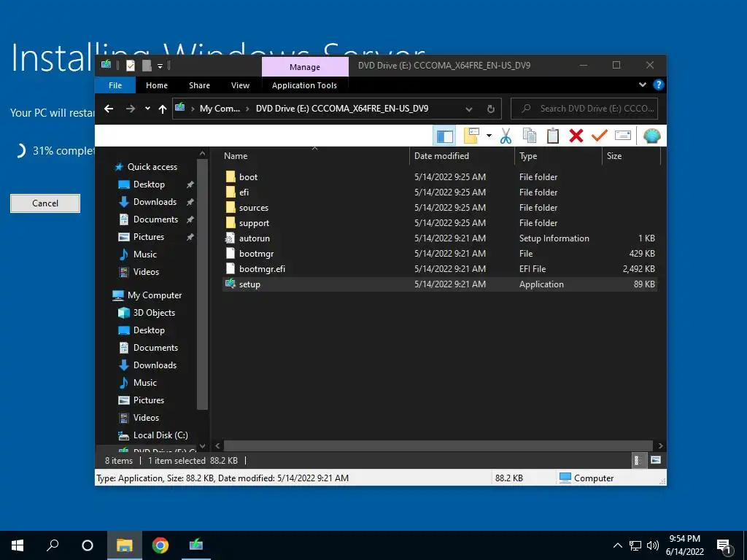Switch to the View ribbon tab

240,85
